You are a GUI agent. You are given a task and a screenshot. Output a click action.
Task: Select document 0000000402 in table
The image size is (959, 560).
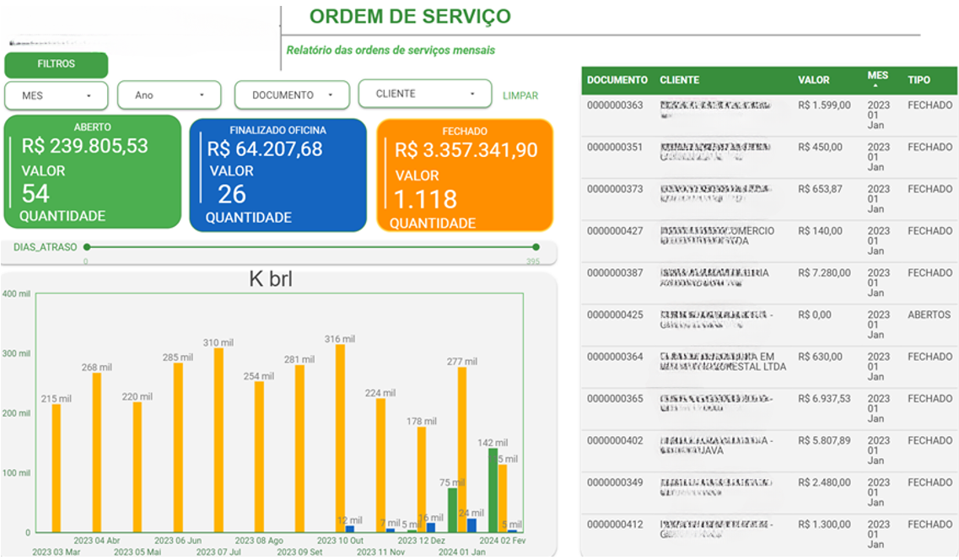(615, 441)
